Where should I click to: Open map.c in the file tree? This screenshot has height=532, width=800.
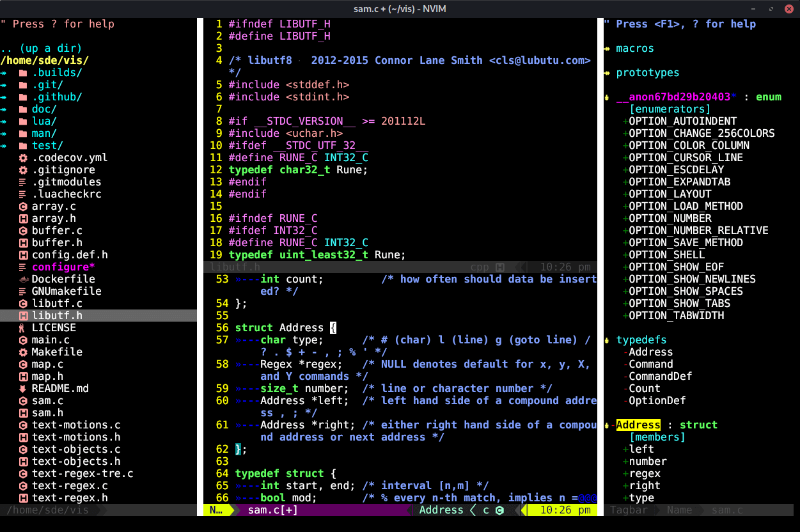(48, 364)
